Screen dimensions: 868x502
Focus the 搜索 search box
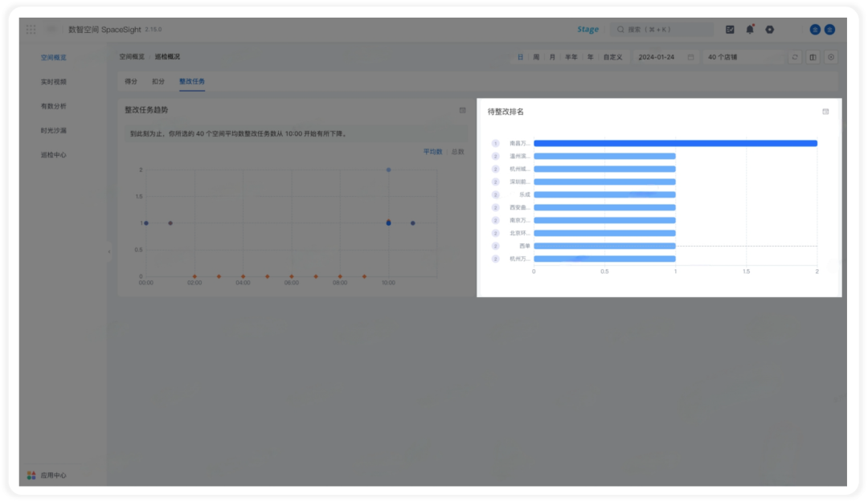coord(662,30)
